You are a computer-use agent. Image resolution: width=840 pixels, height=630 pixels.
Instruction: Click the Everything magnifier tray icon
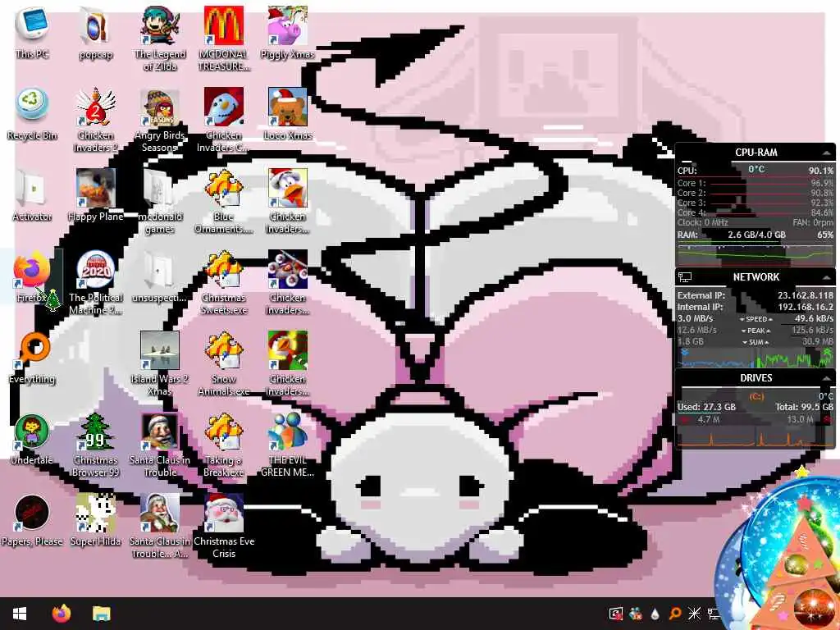(675, 614)
